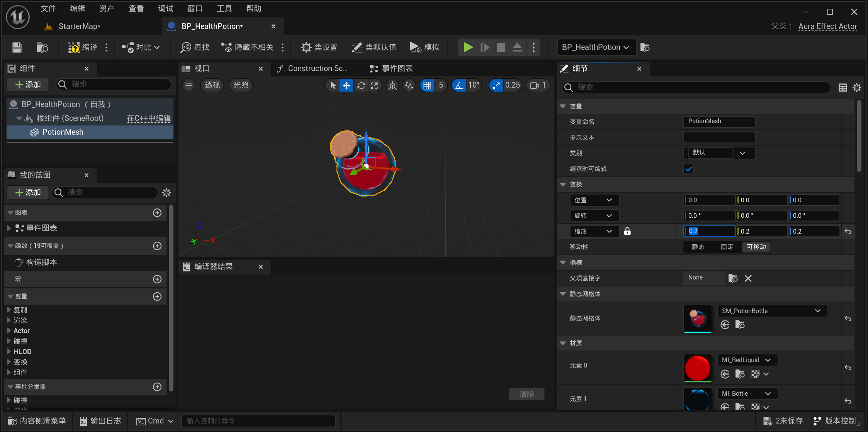Viewport: 868px width, 432px height.
Task: Clear the parent socket value
Action: [x=748, y=278]
